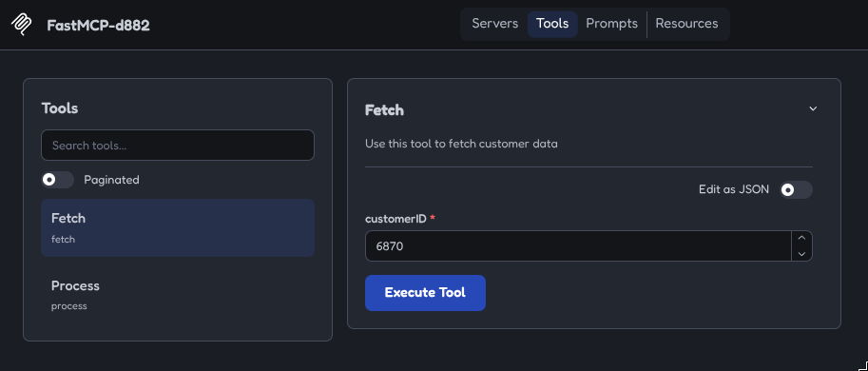The width and height of the screenshot is (868, 371).
Task: Click the FastMCP paperclip logo icon
Action: pyautogui.click(x=21, y=25)
